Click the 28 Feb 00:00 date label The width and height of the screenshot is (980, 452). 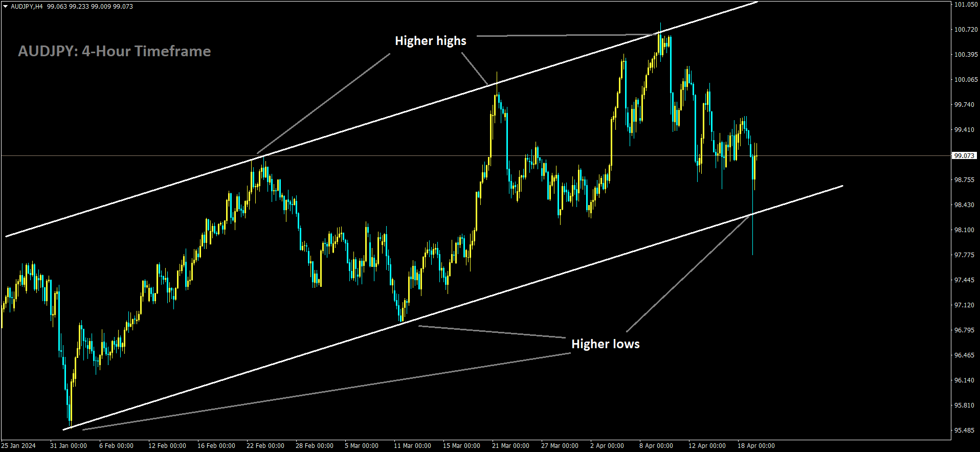(315, 446)
